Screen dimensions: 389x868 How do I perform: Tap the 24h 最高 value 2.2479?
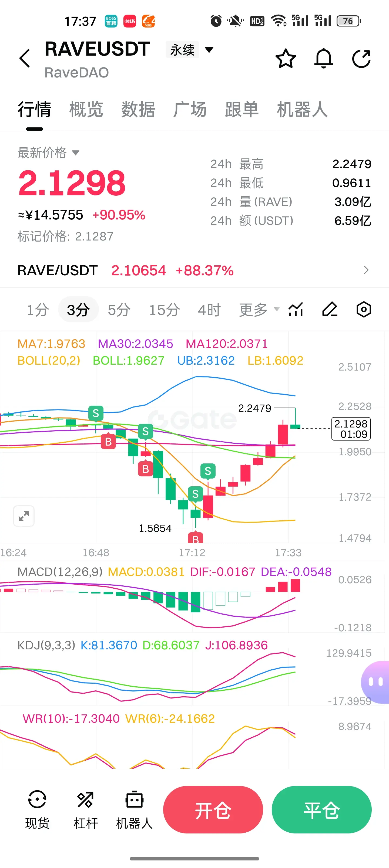[352, 164]
